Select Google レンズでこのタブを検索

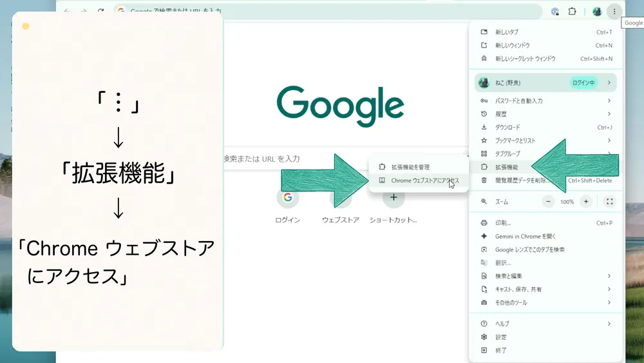click(x=545, y=250)
